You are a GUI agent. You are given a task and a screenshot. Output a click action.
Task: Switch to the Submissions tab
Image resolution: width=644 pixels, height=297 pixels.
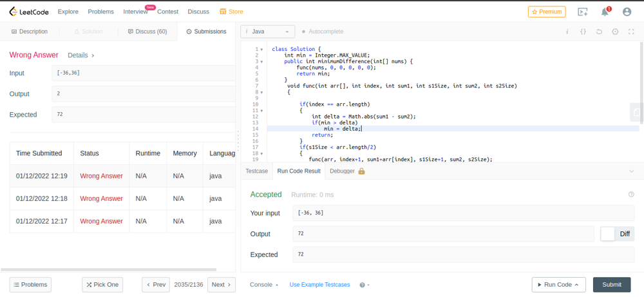coord(206,32)
